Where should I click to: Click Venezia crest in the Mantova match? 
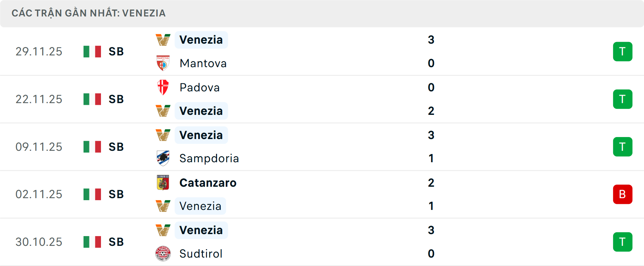163,40
